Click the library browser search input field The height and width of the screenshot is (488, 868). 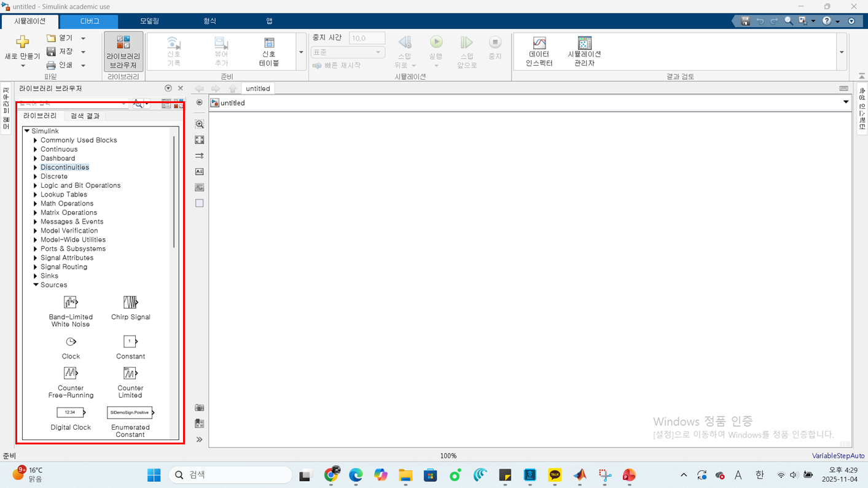(x=72, y=104)
